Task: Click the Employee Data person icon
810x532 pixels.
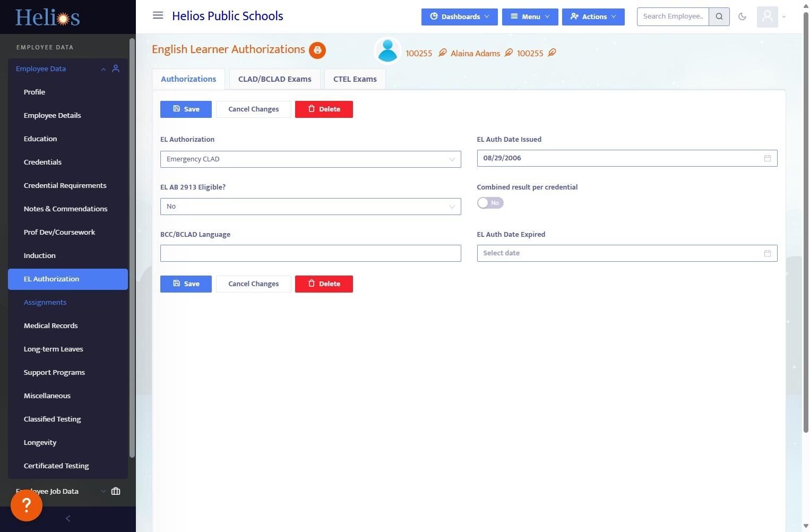Action: click(x=116, y=68)
